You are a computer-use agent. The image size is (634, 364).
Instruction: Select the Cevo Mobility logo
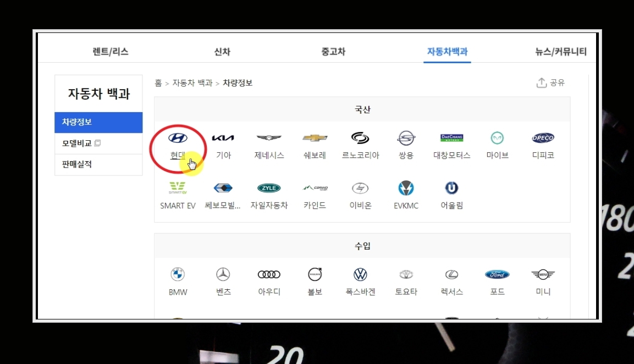(223, 187)
